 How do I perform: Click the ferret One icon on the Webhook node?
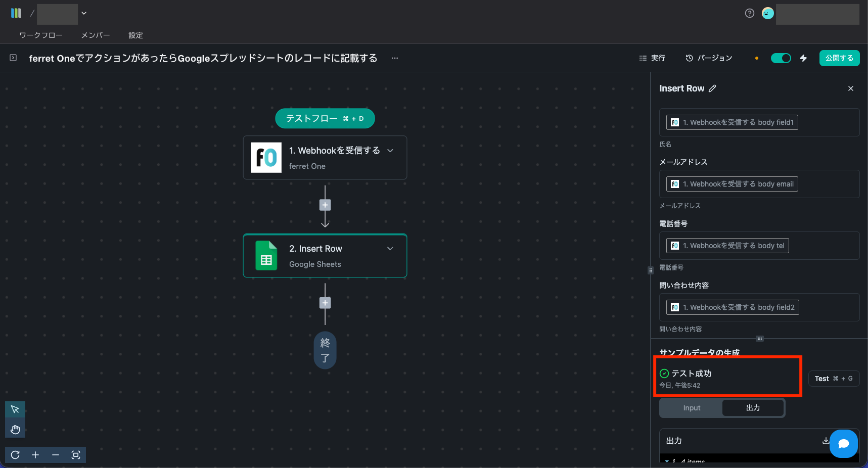(x=266, y=158)
